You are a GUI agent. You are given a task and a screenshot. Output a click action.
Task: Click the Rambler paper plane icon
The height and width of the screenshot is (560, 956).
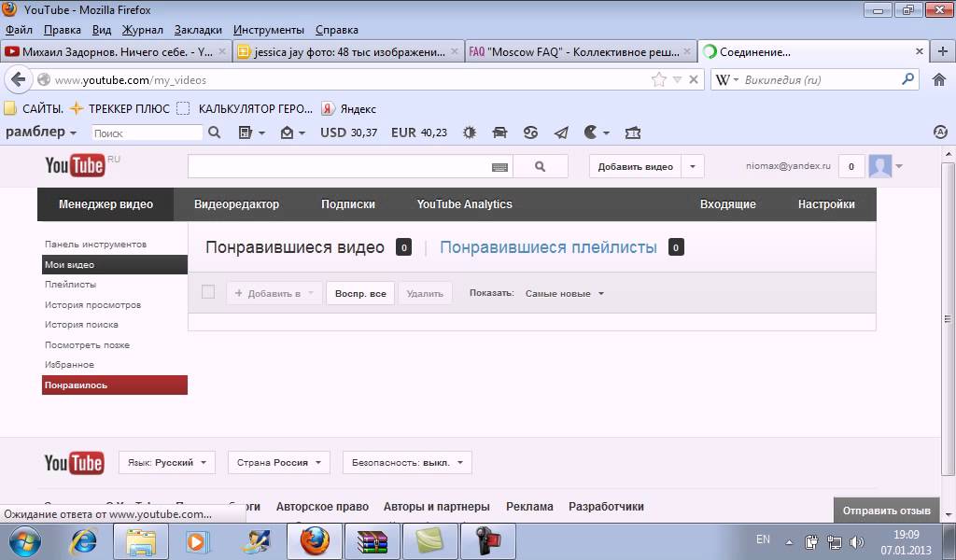(x=561, y=133)
